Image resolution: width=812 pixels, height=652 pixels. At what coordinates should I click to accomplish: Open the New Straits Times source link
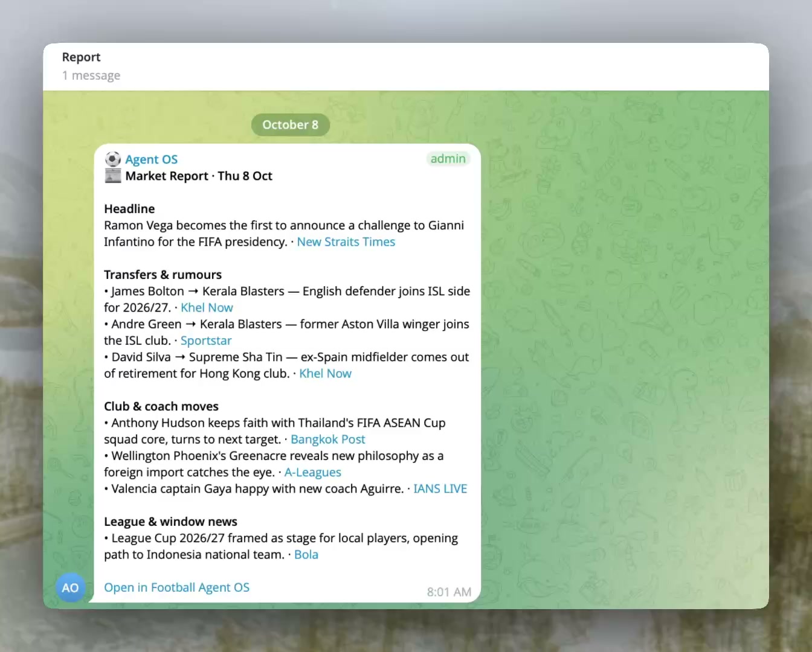tap(346, 242)
